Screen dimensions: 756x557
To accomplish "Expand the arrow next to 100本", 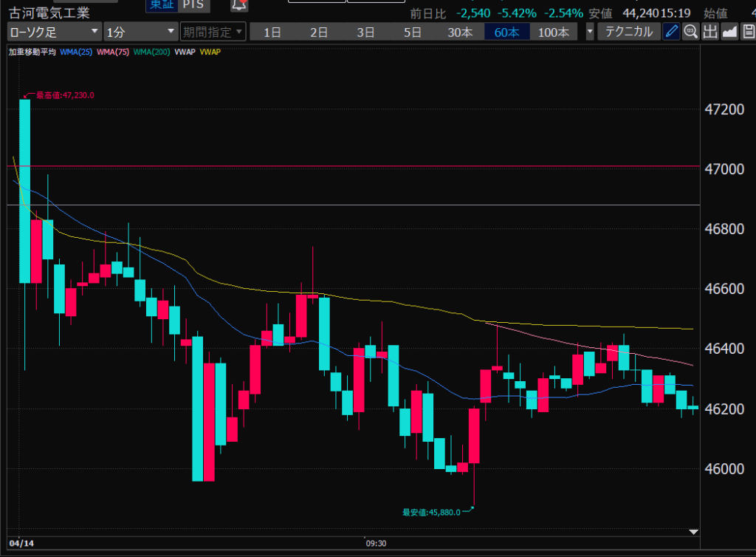I will tap(589, 32).
